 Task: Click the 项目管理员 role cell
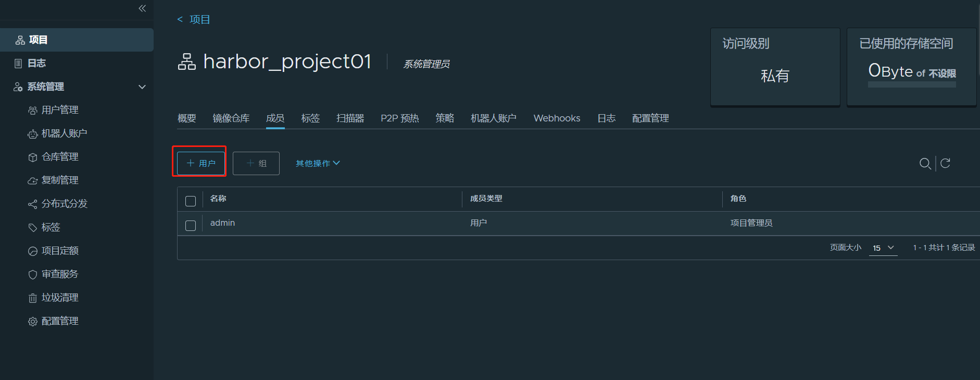coord(751,223)
